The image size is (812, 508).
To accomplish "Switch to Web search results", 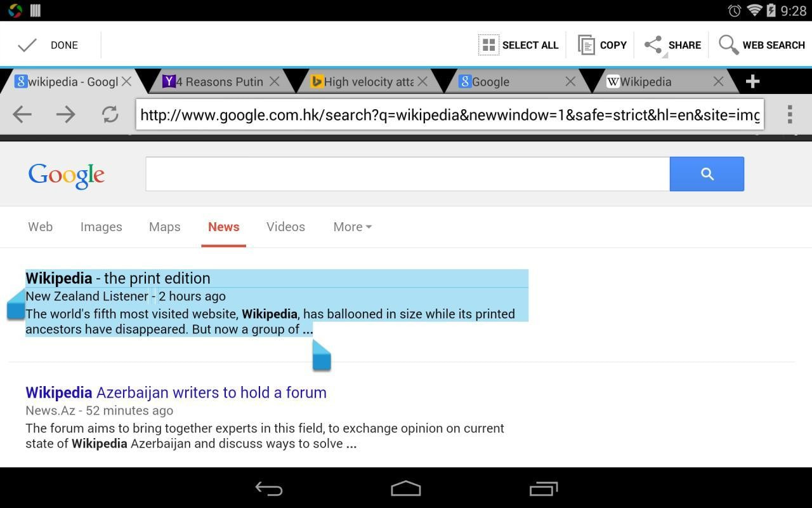I will click(x=40, y=227).
